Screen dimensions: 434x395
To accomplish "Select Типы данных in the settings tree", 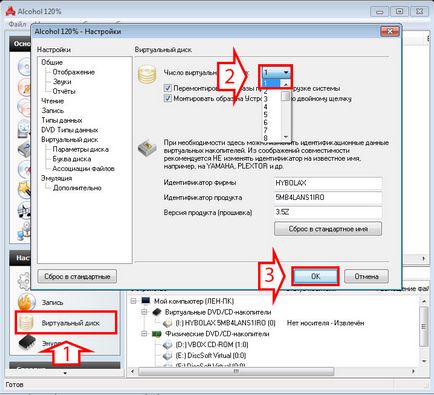I will [62, 120].
